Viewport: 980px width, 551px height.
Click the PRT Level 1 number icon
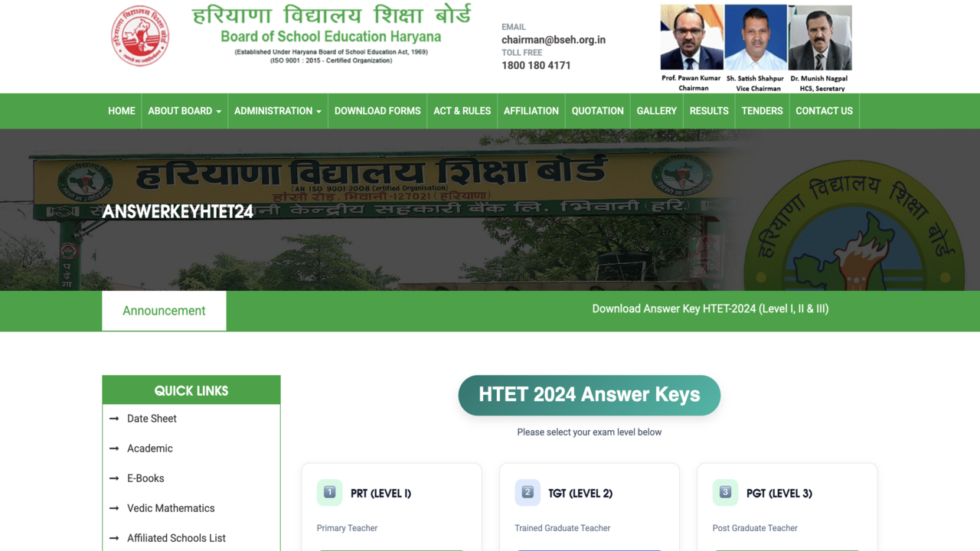[x=329, y=493]
